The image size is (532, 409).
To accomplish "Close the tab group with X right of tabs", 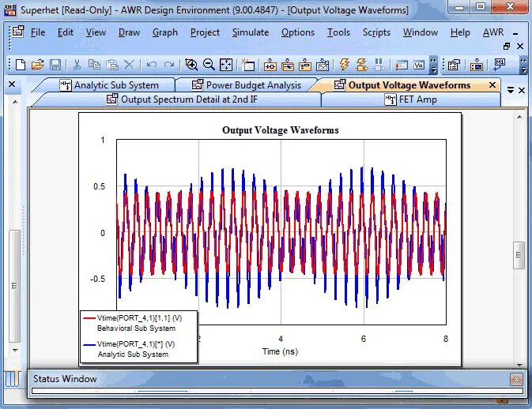I will click(522, 90).
